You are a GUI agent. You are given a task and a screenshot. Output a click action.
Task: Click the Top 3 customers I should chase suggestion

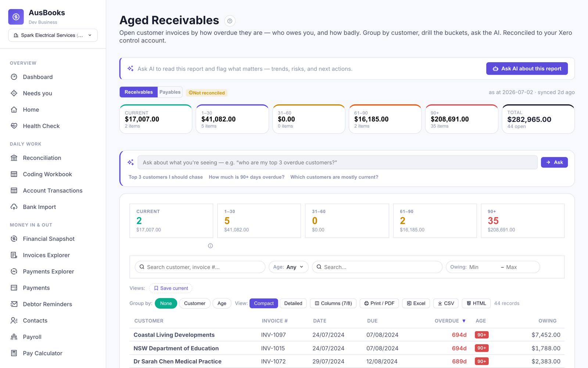click(x=166, y=177)
